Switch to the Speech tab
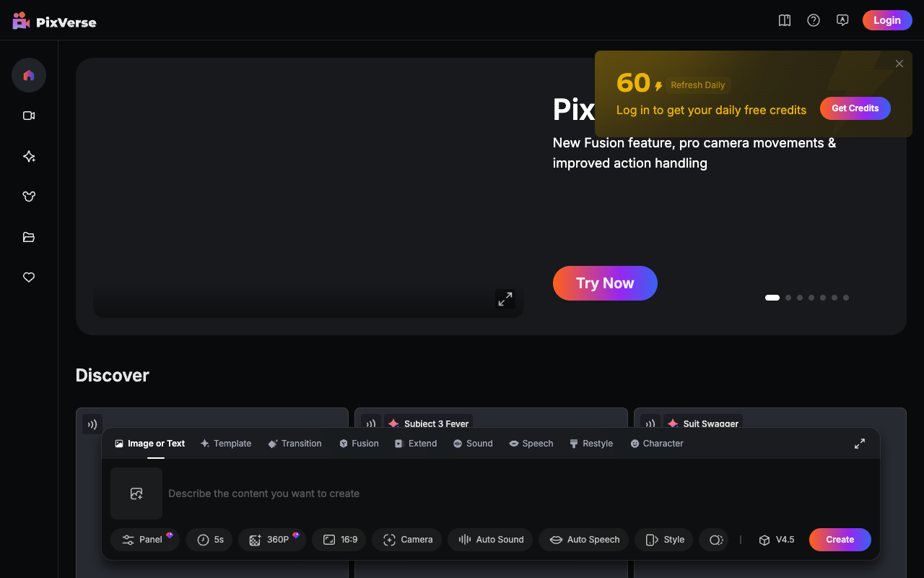 (531, 444)
